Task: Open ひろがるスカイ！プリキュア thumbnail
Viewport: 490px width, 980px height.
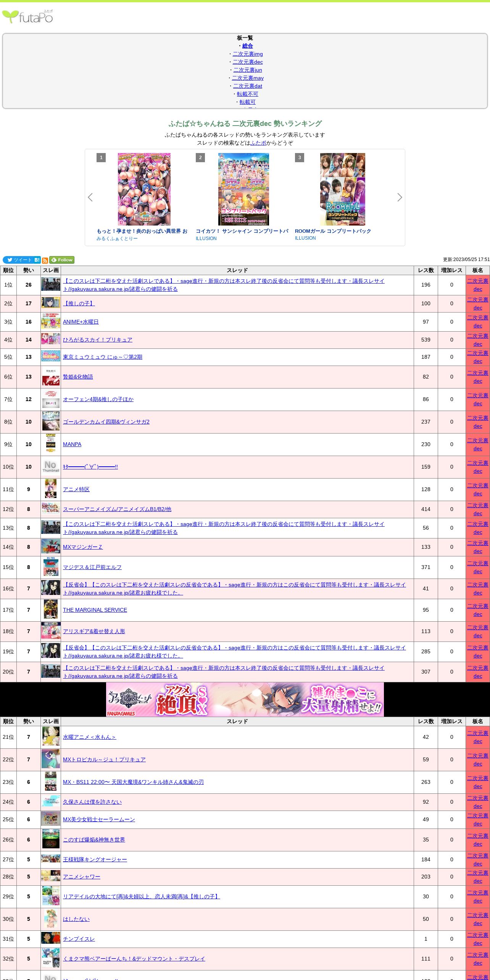Action: pyautogui.click(x=51, y=339)
